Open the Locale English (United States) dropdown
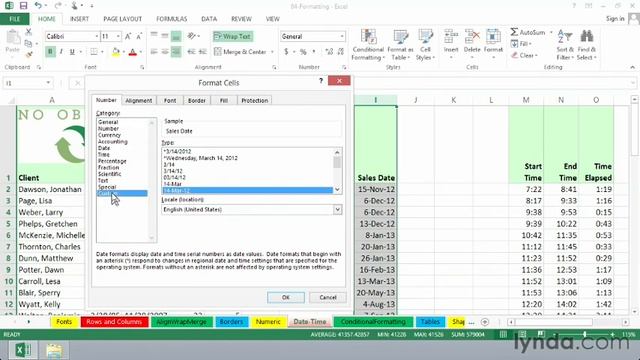 tap(338, 209)
